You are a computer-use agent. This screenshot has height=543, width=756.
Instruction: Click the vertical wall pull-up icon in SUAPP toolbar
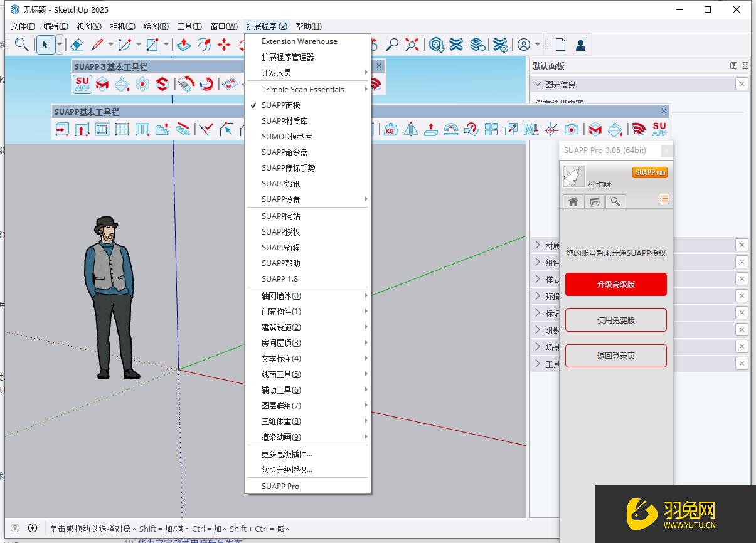coord(82,129)
